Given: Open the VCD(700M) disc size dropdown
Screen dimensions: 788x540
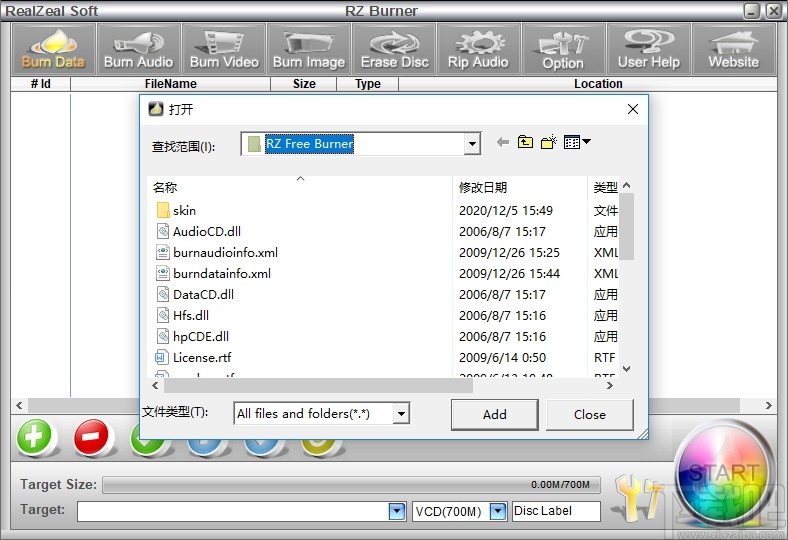Looking at the screenshot, I should tap(498, 511).
